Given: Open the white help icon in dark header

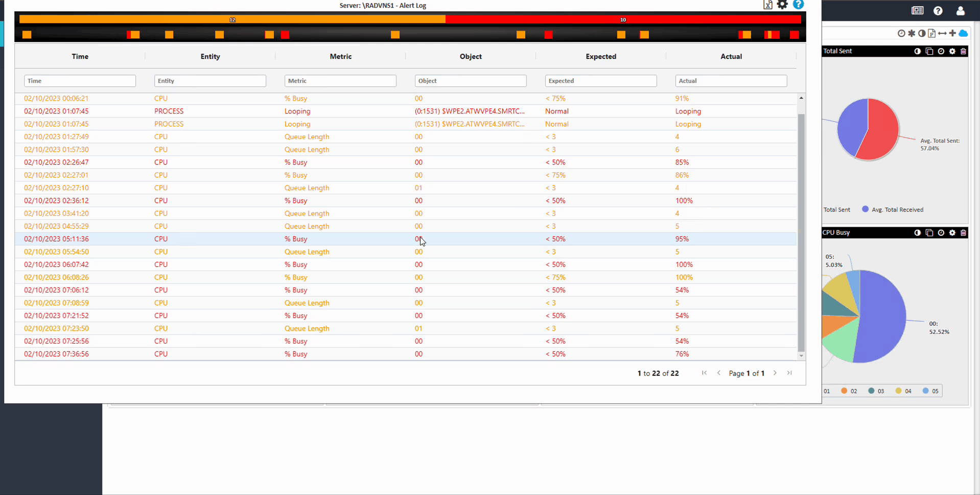Looking at the screenshot, I should point(938,11).
